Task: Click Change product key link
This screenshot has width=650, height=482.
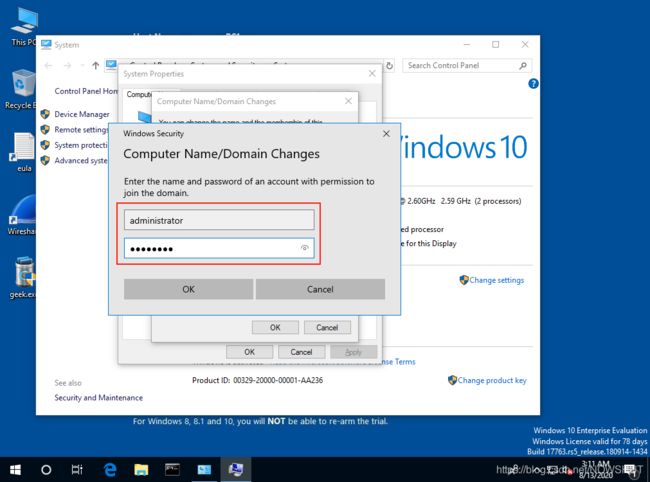Action: 492,380
